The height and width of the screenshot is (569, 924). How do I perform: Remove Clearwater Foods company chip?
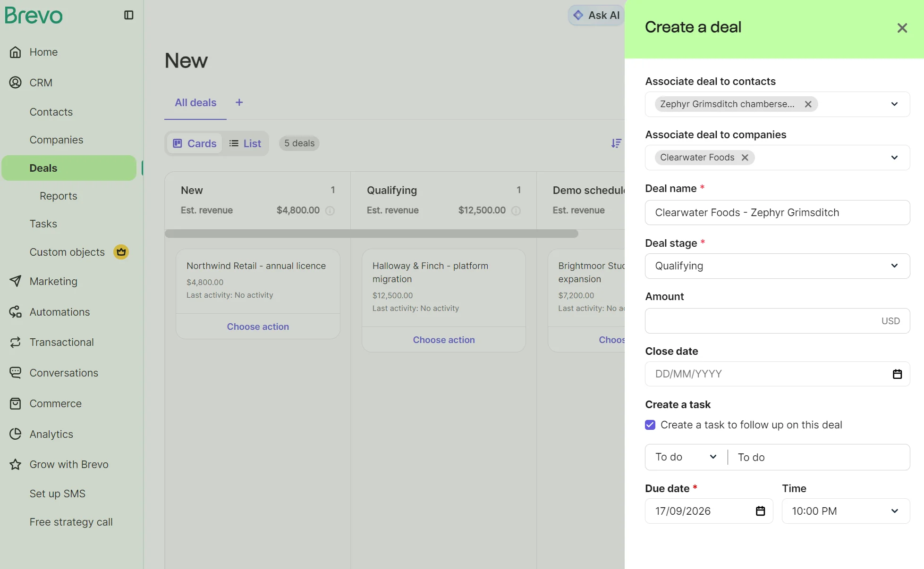coord(745,158)
